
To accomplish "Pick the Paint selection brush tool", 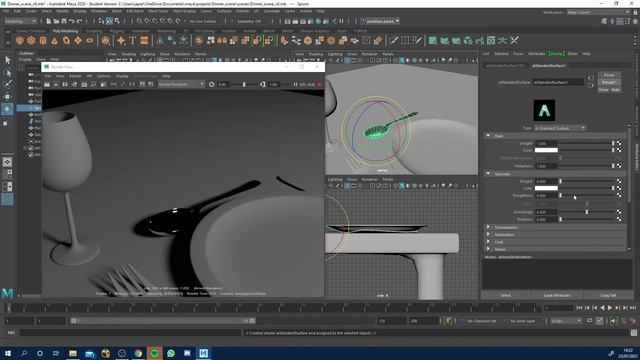I will pyautogui.click(x=7, y=84).
